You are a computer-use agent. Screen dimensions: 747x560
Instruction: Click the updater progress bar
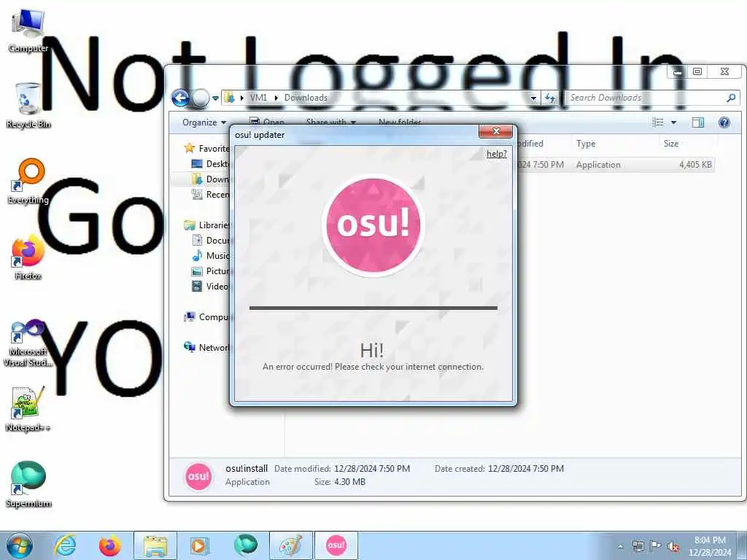tap(373, 308)
